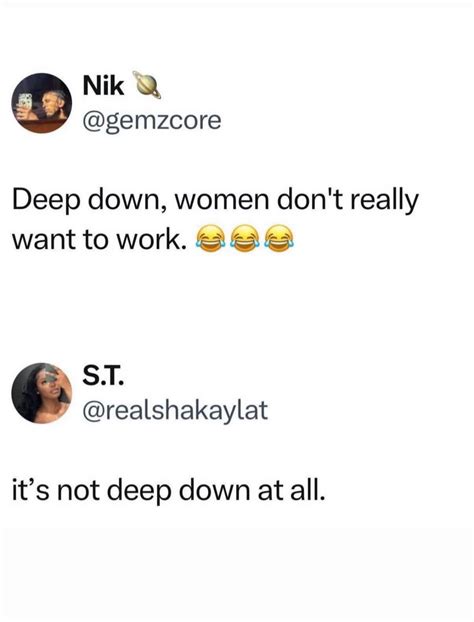Click the last laughing-crying emoji
The width and height of the screenshot is (474, 622).
(x=279, y=238)
